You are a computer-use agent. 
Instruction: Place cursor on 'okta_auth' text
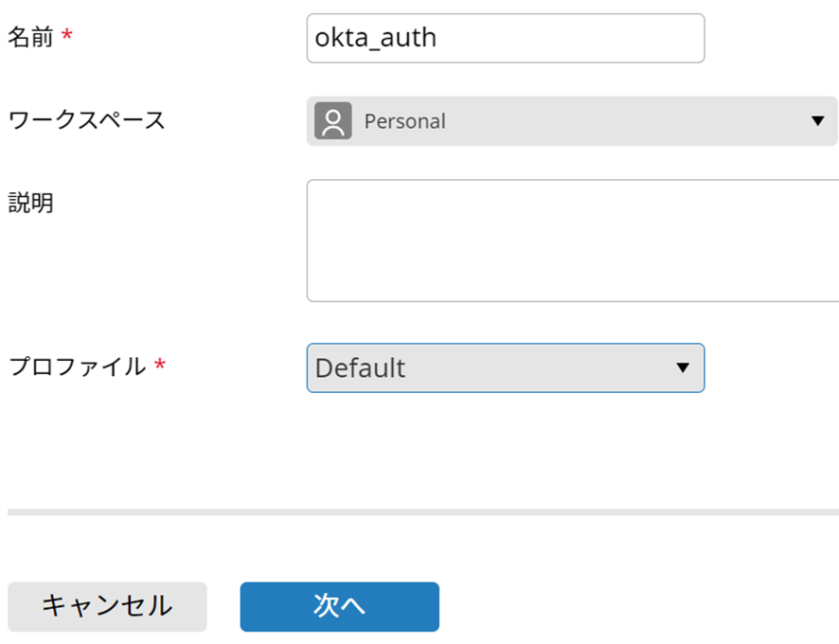[x=375, y=38]
